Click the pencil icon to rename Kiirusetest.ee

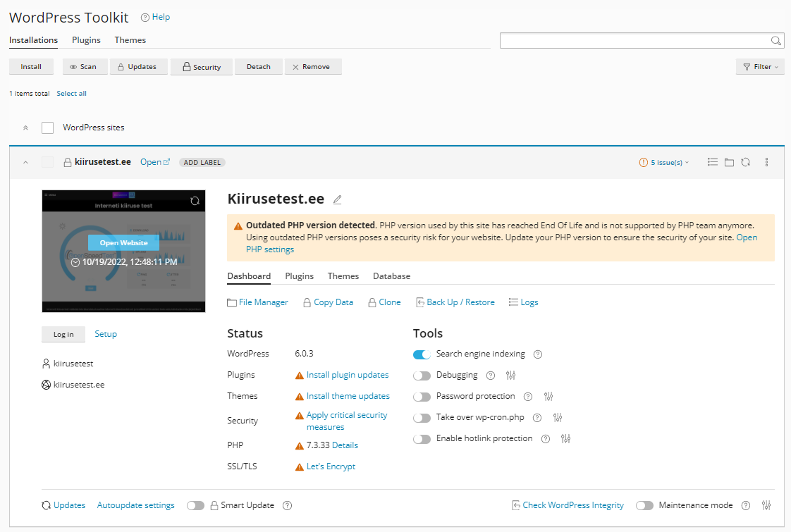click(337, 199)
